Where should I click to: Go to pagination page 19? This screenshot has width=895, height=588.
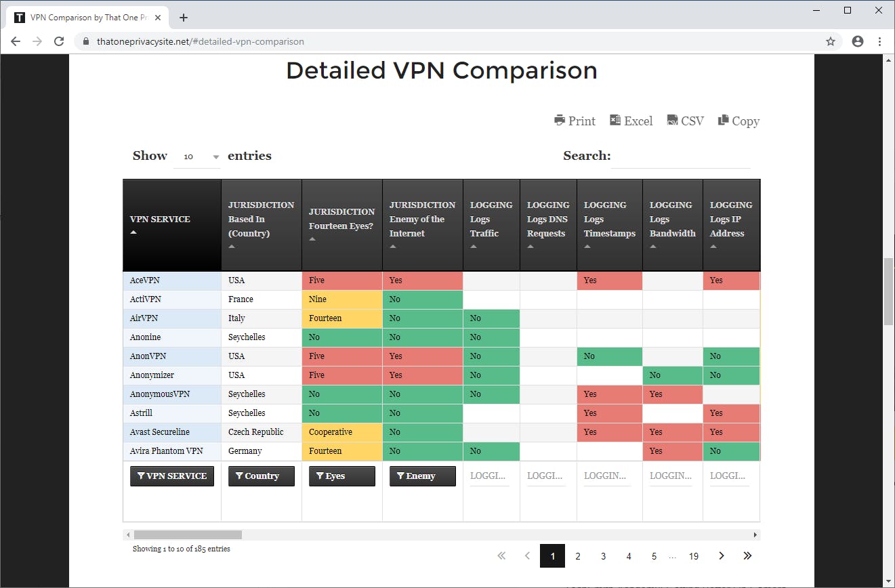pyautogui.click(x=694, y=556)
